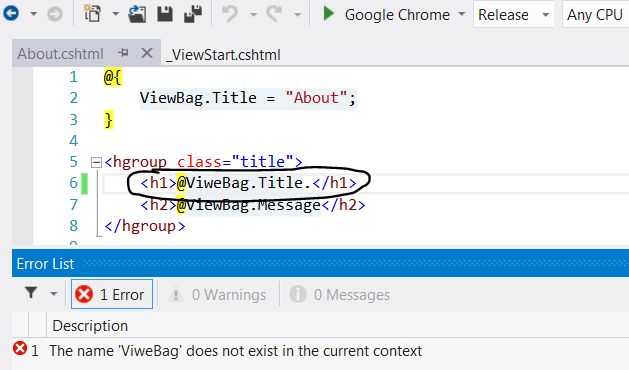Pin the About.cshtml tab
This screenshot has width=629, height=370.
124,53
